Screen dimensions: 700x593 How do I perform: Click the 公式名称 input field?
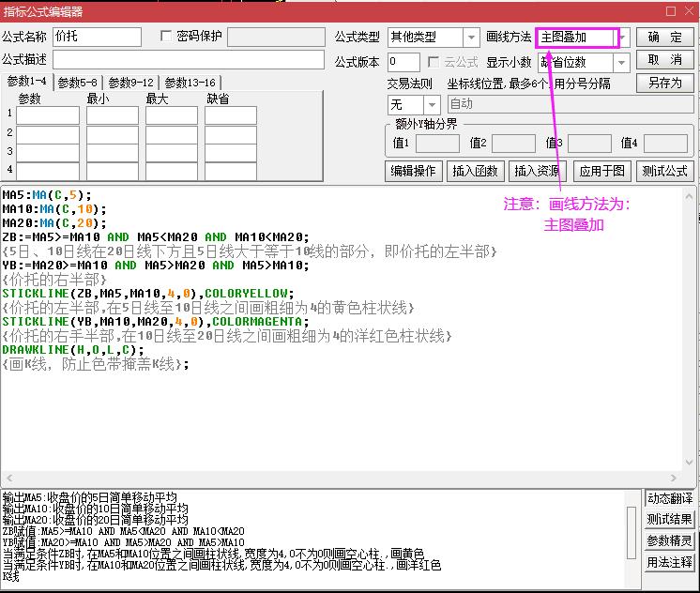point(98,37)
